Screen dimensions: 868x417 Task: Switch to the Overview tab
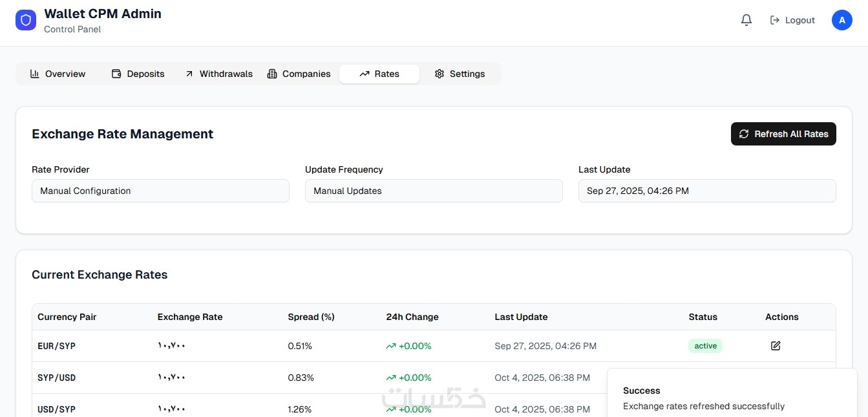[58, 74]
